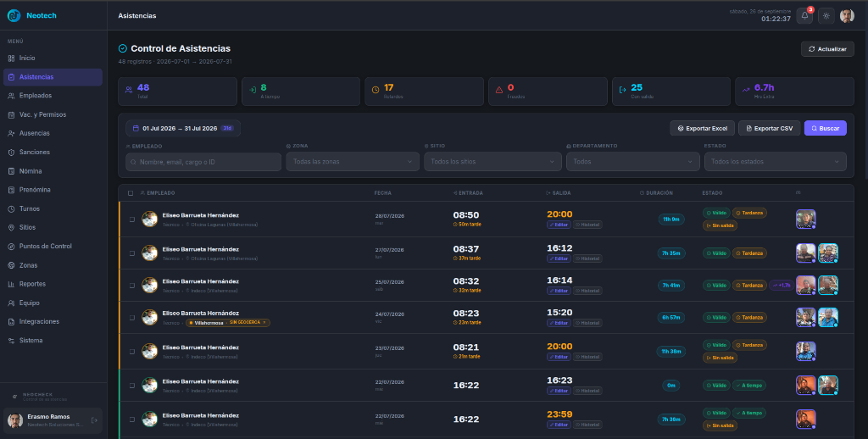Click the Con salida stat card
The image size is (868, 439).
(x=671, y=92)
